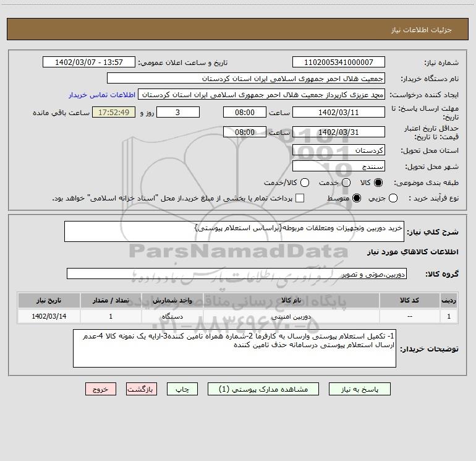
Task: Click the price validity time field 08:00
Action: pos(245,132)
